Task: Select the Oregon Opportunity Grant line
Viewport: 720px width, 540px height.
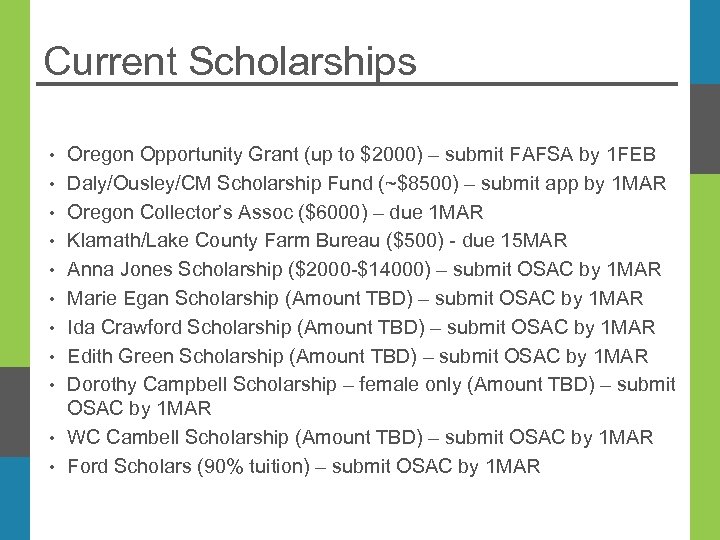Action: 360,155
